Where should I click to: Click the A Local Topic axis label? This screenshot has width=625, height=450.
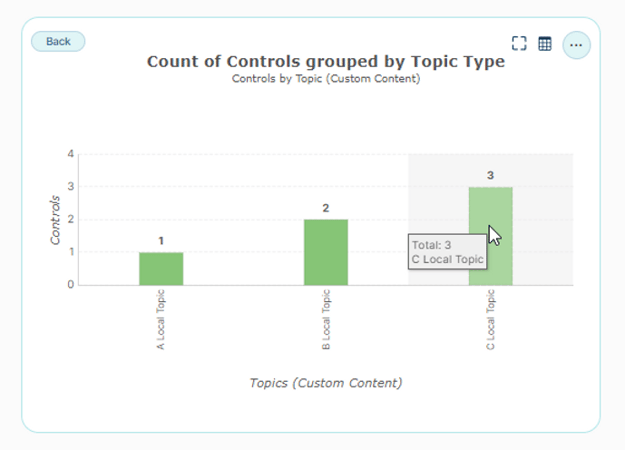[161, 320]
